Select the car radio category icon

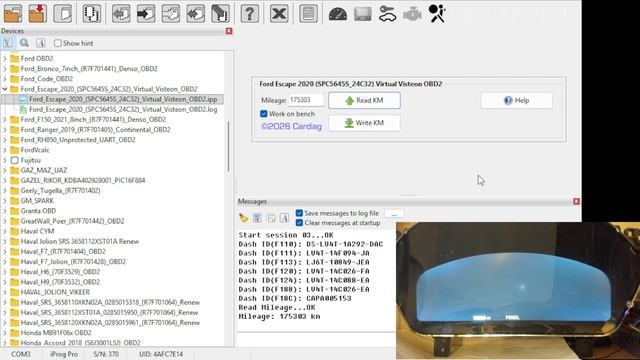tap(363, 15)
